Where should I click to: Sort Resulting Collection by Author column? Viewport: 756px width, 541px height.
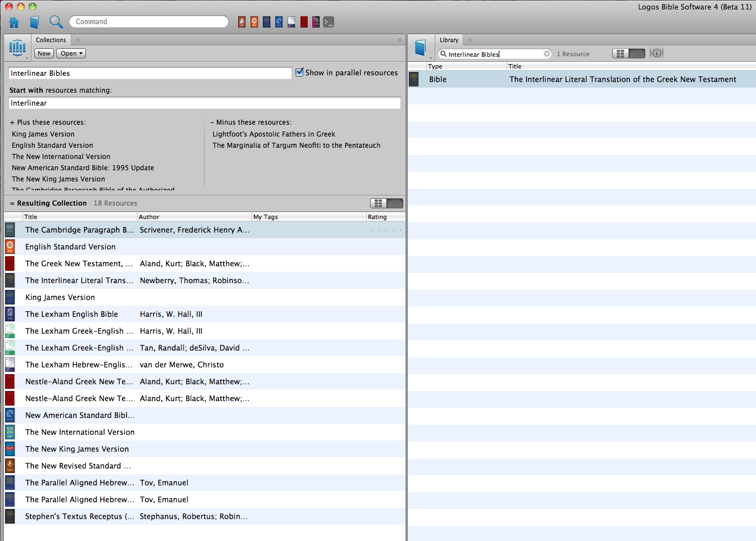coord(194,217)
